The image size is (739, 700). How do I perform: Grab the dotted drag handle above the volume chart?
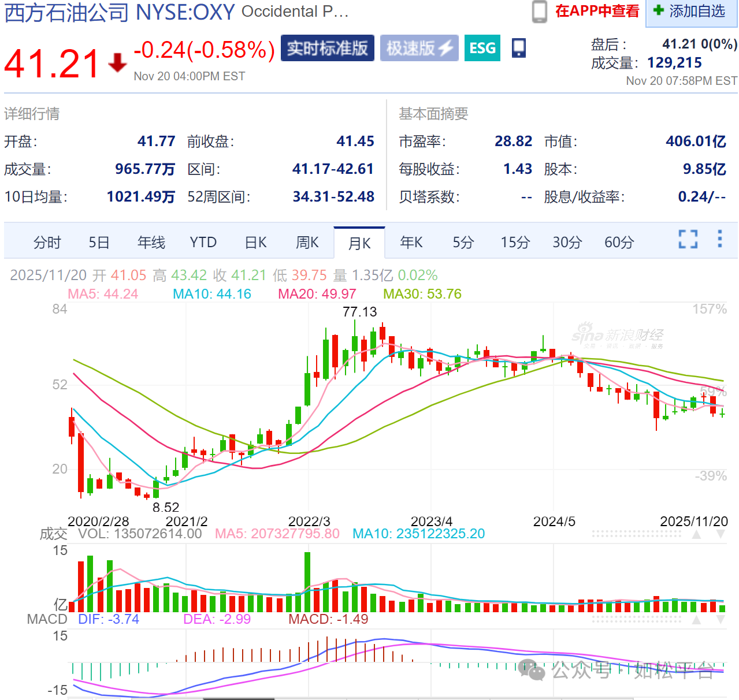tap(637, 534)
